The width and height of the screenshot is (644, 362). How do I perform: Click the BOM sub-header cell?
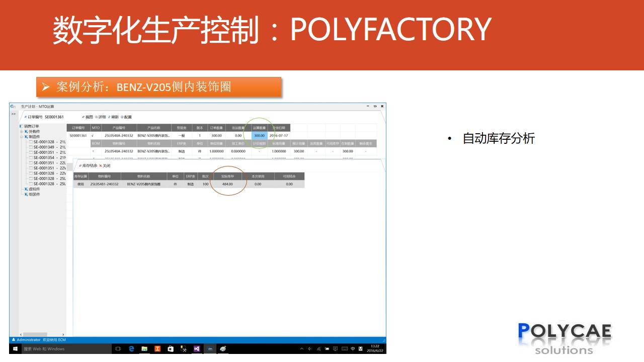pos(96,143)
